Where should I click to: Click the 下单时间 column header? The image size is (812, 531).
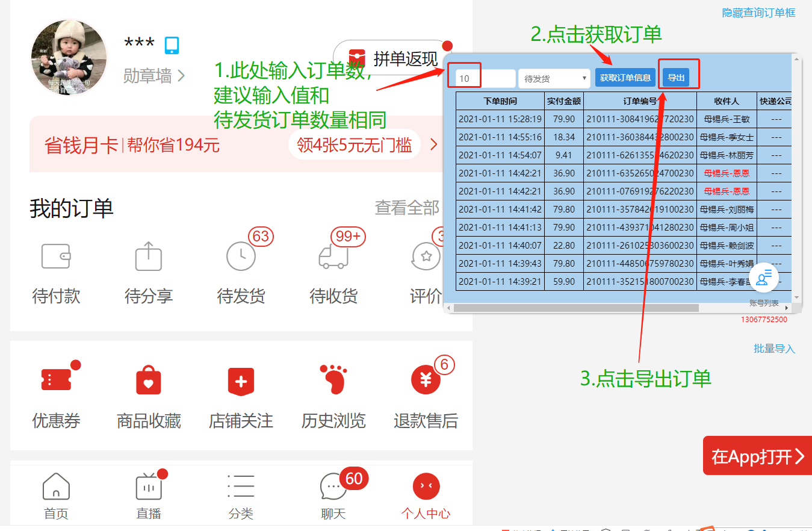coord(500,101)
